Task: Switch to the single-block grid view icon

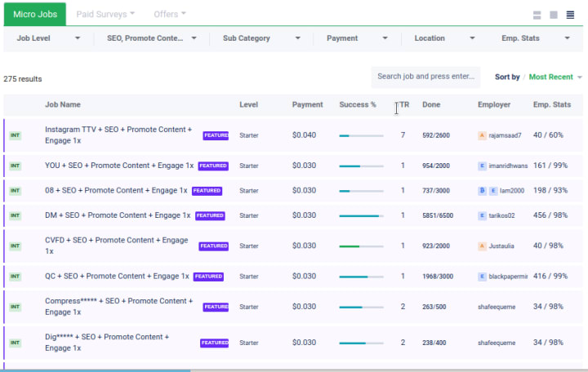Action: coord(554,15)
